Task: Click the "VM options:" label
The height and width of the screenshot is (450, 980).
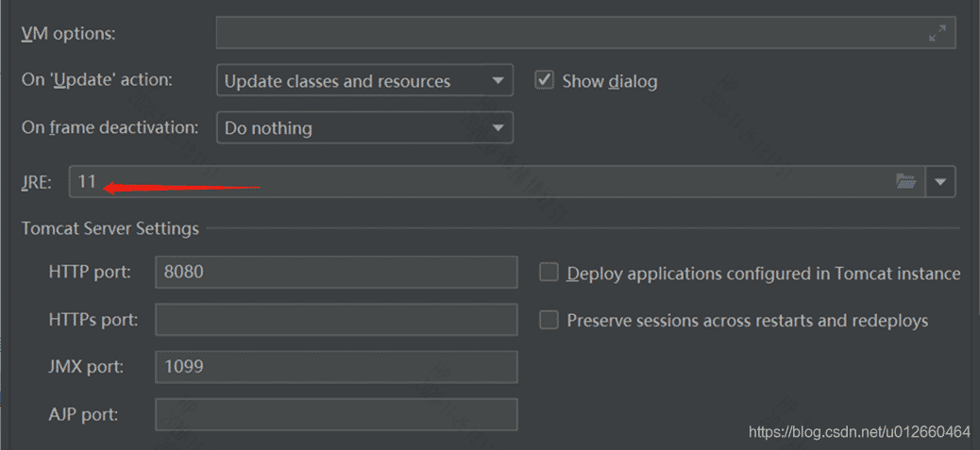Action: pos(69,34)
